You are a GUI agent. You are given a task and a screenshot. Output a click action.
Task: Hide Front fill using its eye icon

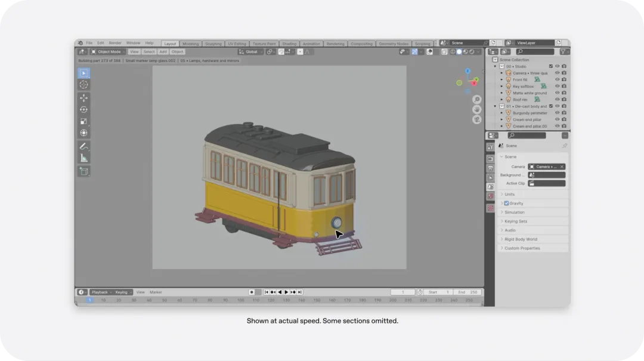click(x=558, y=80)
